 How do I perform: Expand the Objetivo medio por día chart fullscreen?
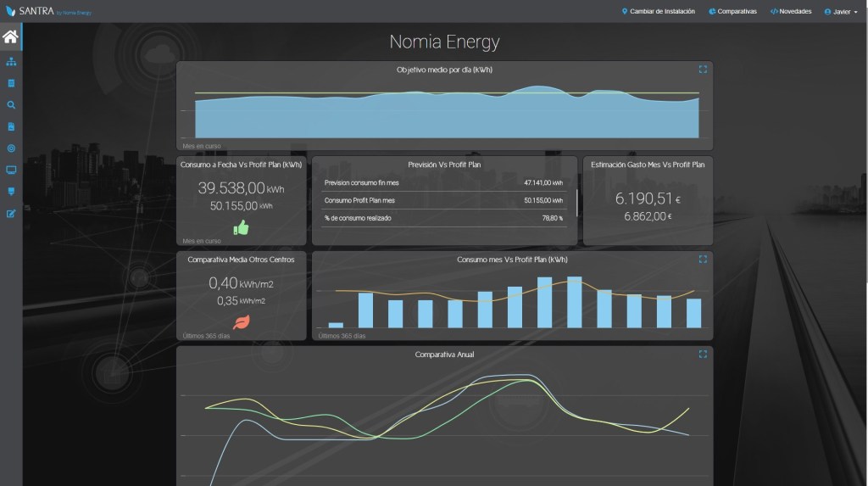(703, 70)
